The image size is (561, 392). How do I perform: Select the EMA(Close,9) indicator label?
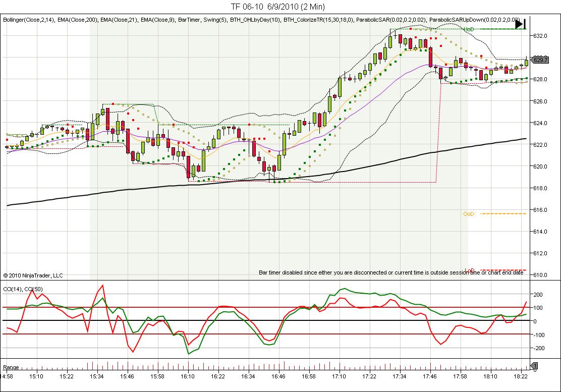pos(158,20)
